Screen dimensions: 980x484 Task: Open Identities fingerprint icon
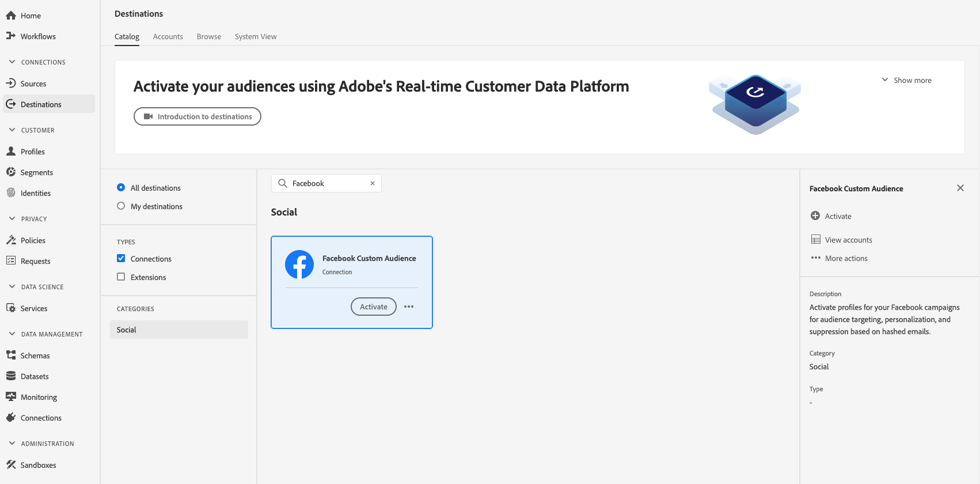tap(10, 192)
